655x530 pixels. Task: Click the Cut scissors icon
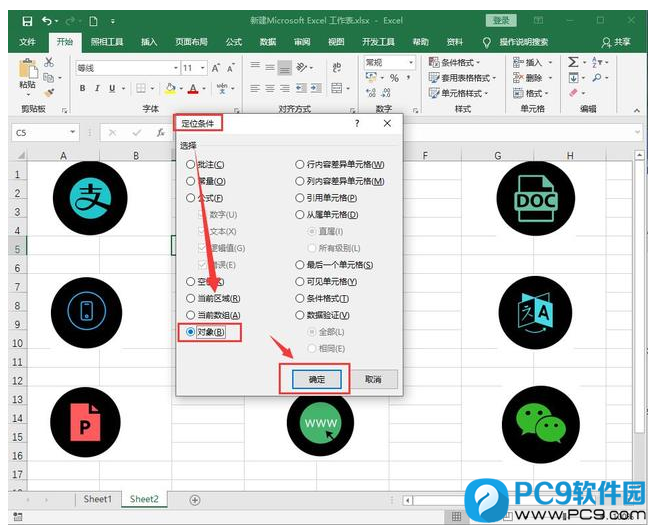click(49, 62)
